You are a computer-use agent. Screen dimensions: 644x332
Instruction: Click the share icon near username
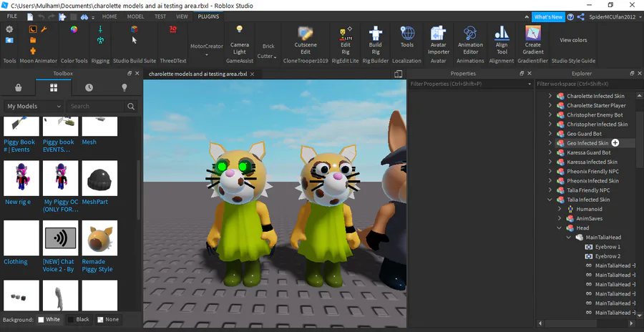pos(581,17)
